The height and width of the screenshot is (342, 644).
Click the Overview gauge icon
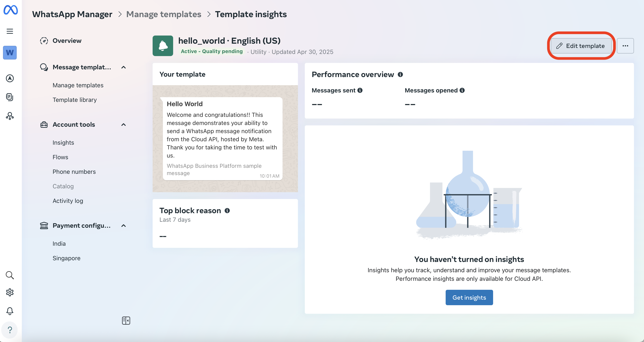(x=44, y=41)
